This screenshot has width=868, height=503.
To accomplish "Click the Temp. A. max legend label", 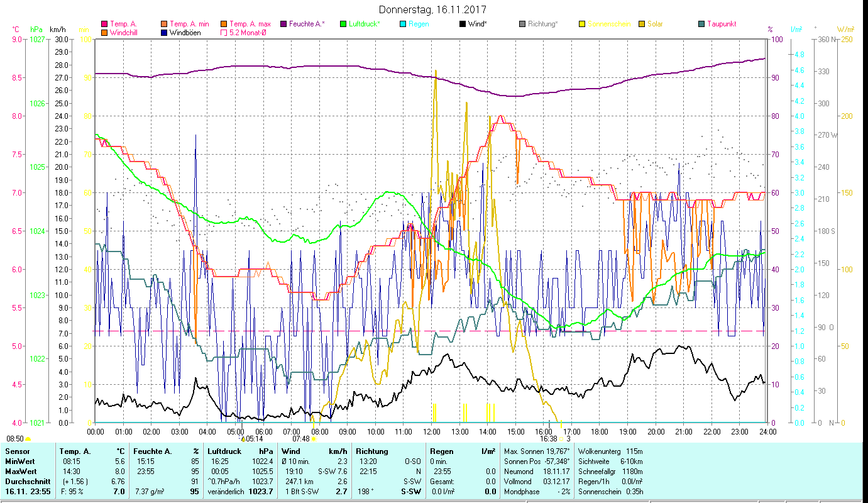I will 250,25.
